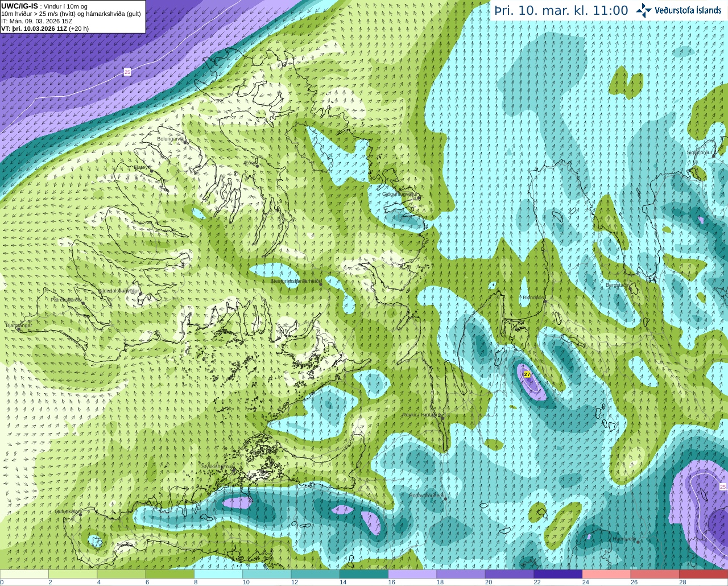728x586 pixels.
Task: Click the 26–28 m/s salmon red legend swatch
Action: coord(655,574)
